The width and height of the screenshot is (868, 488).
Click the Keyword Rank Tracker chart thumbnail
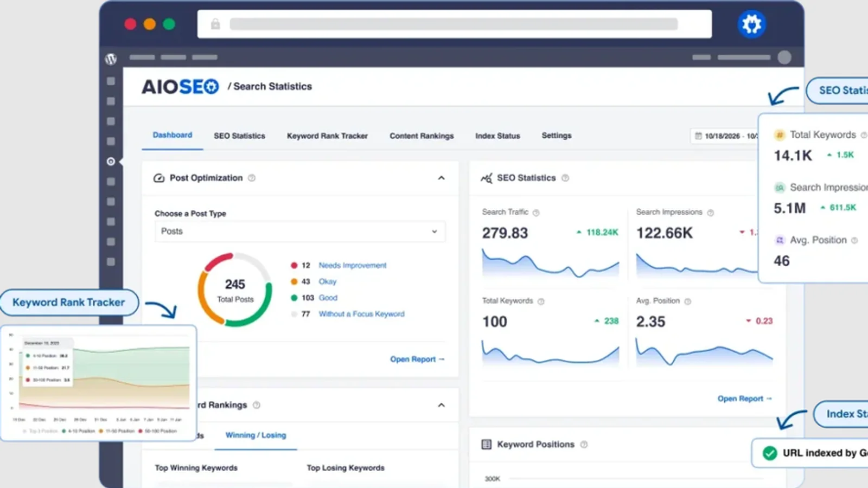(x=99, y=383)
